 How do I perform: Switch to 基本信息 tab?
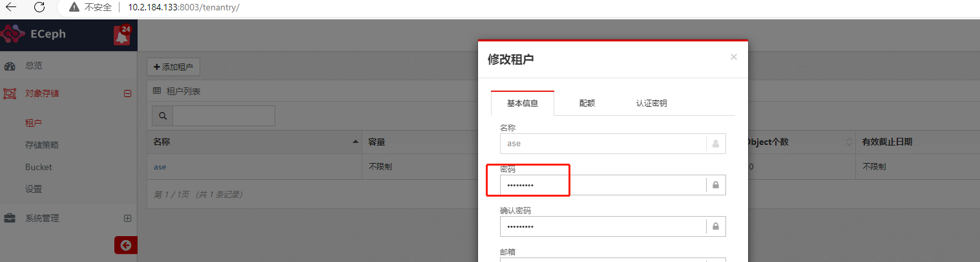point(522,103)
